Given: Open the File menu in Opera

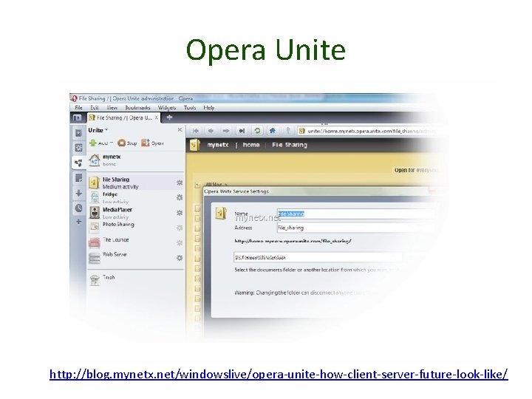Looking at the screenshot, I should point(79,108).
